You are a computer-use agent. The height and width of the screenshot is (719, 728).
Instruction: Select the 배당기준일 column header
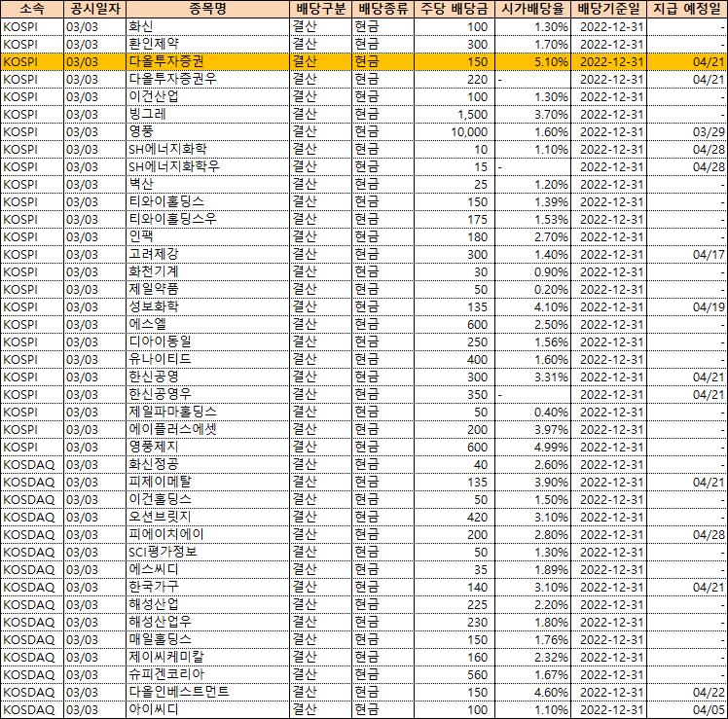(608, 9)
